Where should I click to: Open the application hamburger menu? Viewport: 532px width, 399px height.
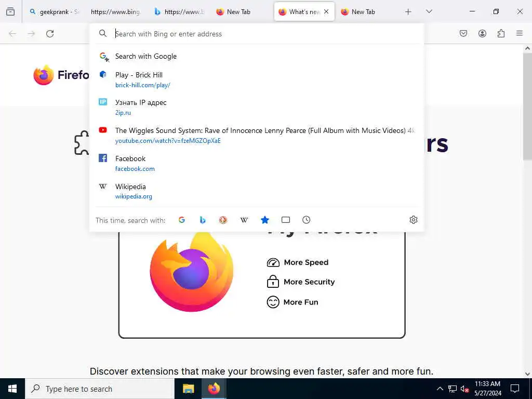click(520, 33)
